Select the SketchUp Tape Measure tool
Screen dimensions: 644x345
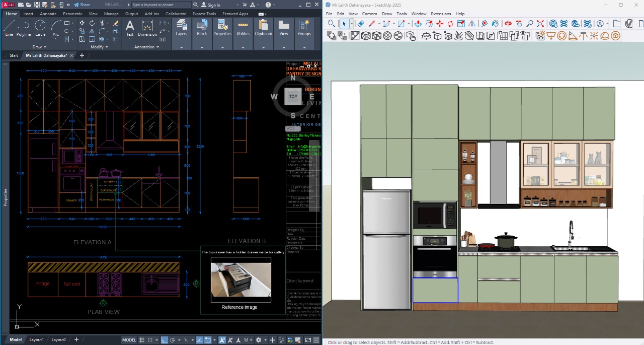coord(485,24)
